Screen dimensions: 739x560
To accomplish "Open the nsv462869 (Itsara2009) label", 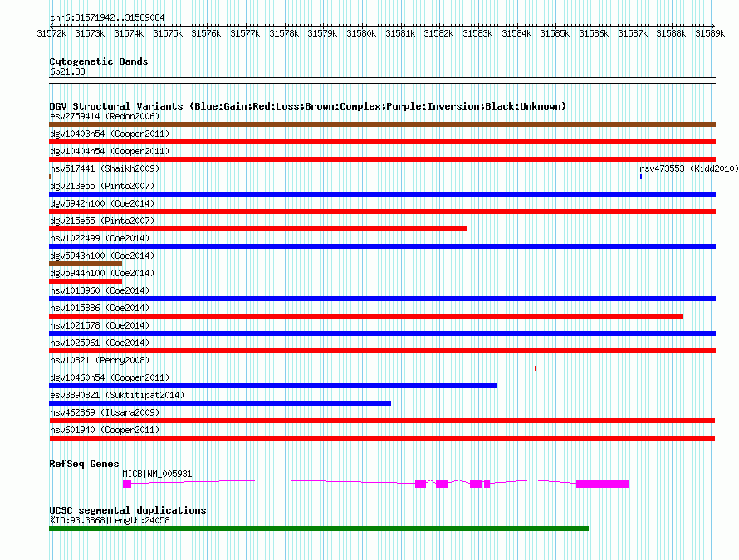I will (x=105, y=412).
